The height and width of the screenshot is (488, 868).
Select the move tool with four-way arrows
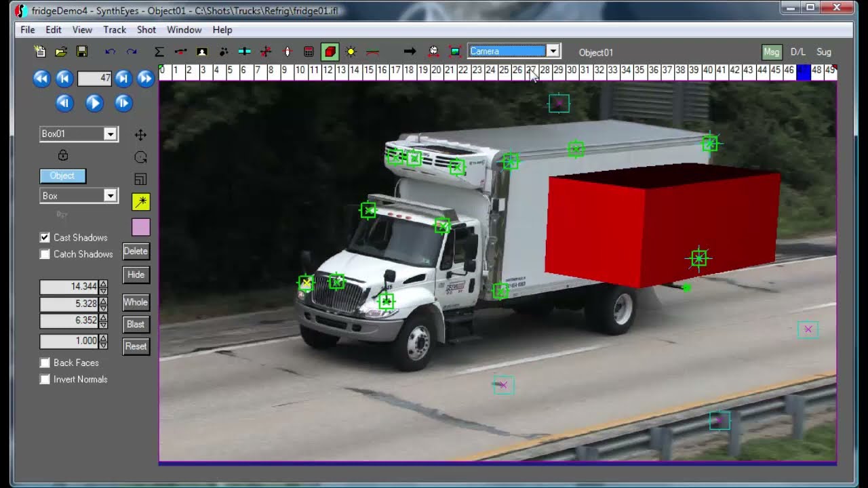point(141,135)
